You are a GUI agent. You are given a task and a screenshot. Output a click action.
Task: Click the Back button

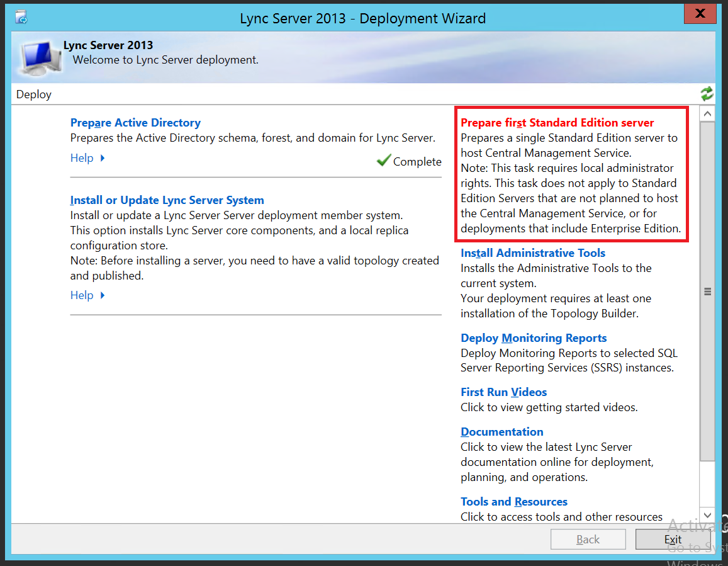588,539
